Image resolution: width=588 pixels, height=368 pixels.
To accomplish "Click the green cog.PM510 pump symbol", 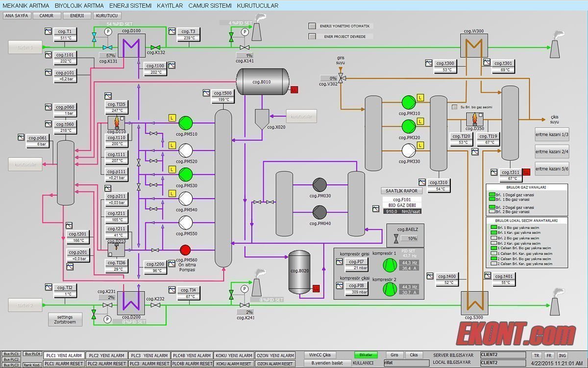I will point(186,123).
